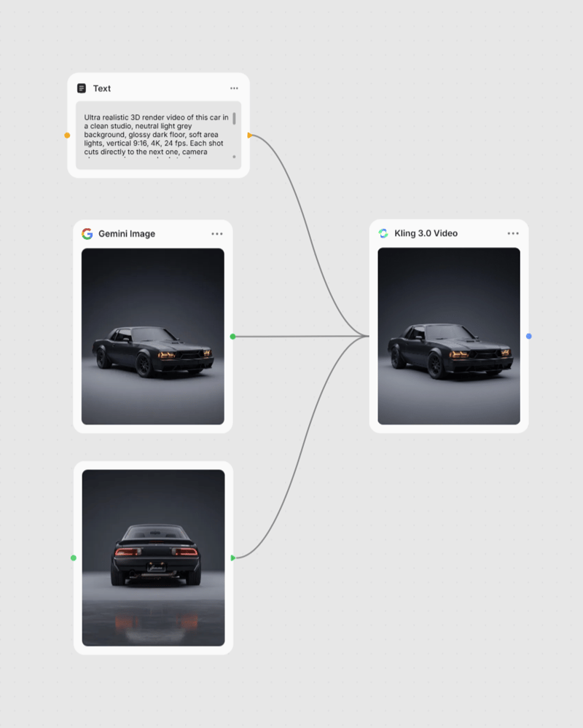Click the green input port of the rear-view car node
Screen dimensions: 583x728
pos(74,558)
